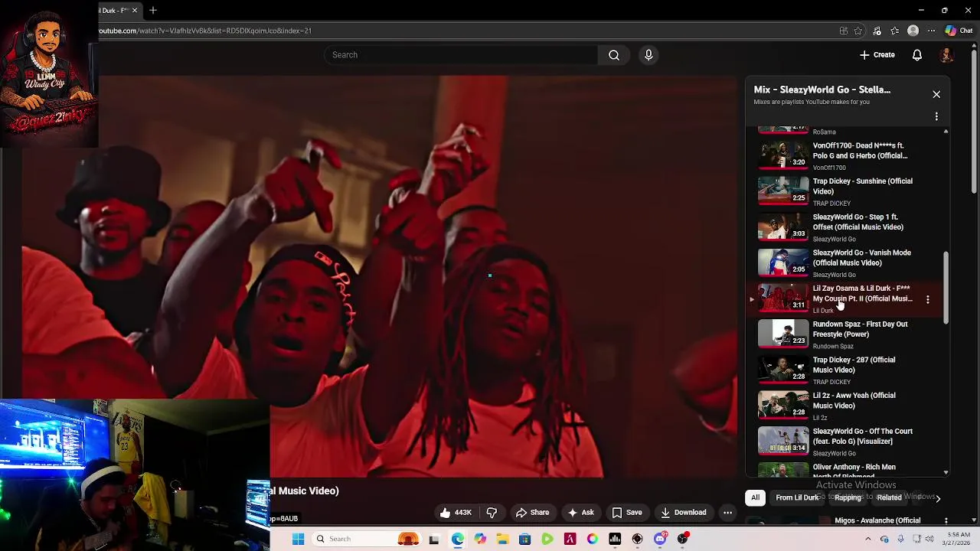Open browser settings and more menu
This screenshot has width=980, height=551.
pos(931,31)
